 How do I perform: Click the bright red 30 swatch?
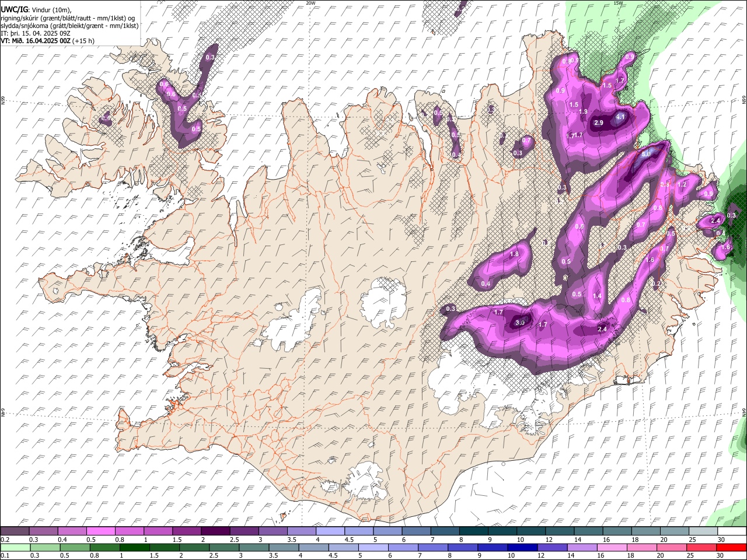(x=731, y=548)
